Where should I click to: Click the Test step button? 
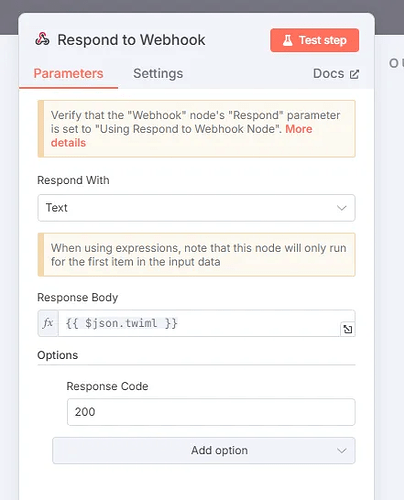click(315, 40)
